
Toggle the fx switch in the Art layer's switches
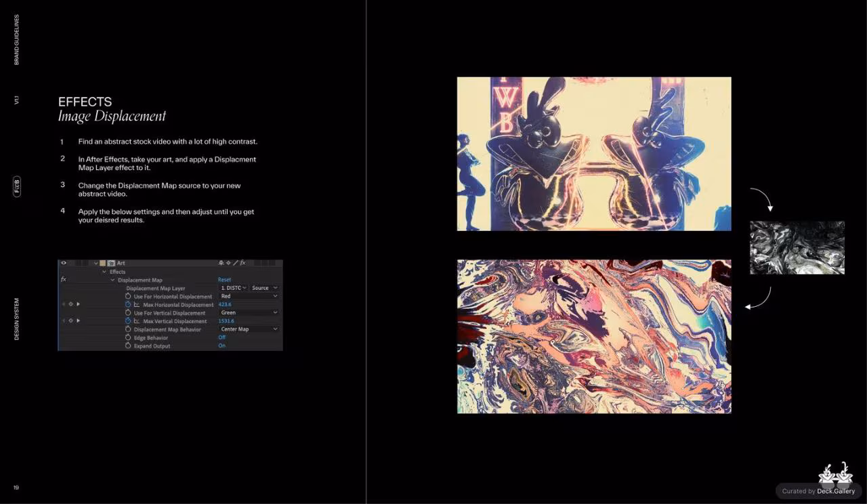(x=242, y=263)
